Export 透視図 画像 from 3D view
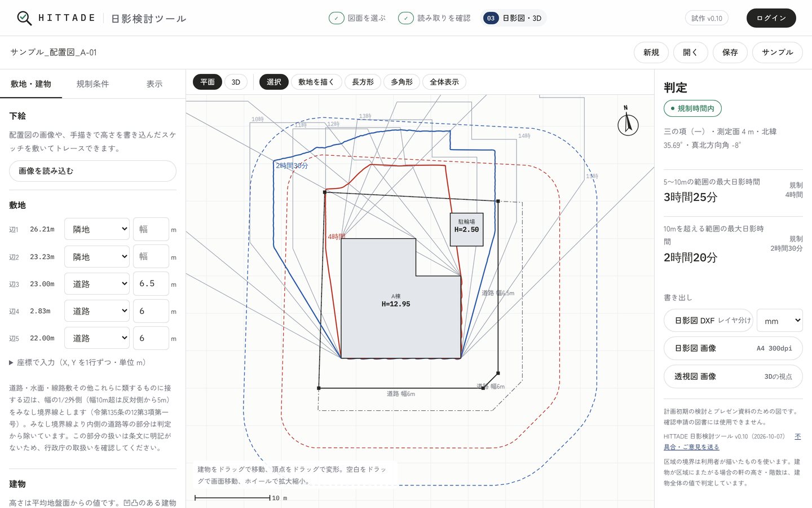This screenshot has width=812, height=508. pyautogui.click(x=733, y=376)
